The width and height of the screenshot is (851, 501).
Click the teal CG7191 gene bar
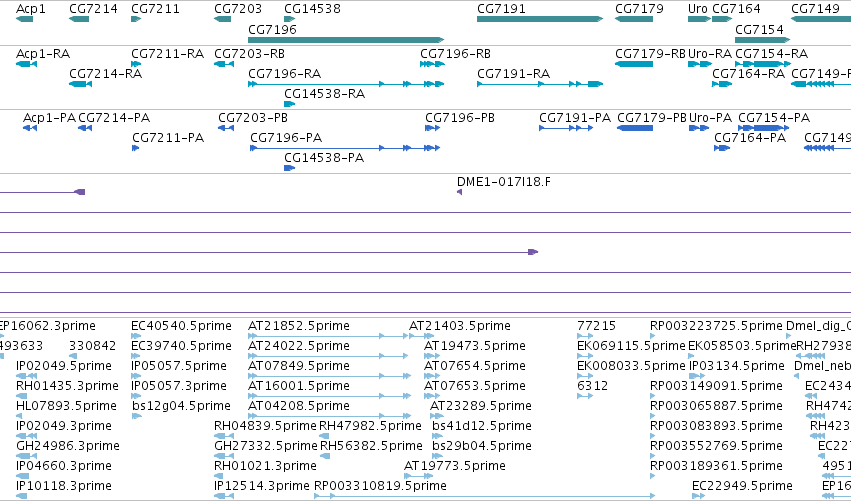point(540,19)
